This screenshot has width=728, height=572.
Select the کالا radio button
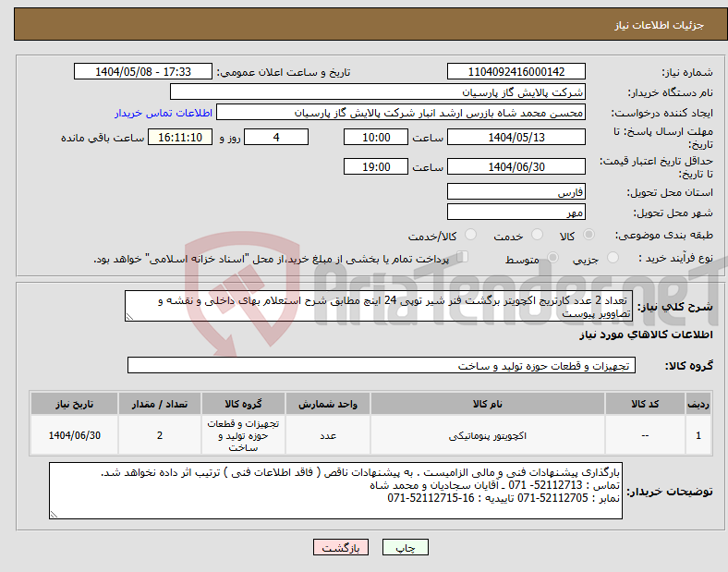tap(588, 235)
